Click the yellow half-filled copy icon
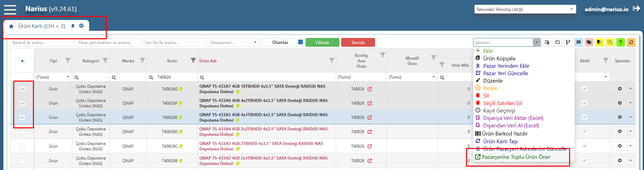644x170 pixels. (600, 42)
